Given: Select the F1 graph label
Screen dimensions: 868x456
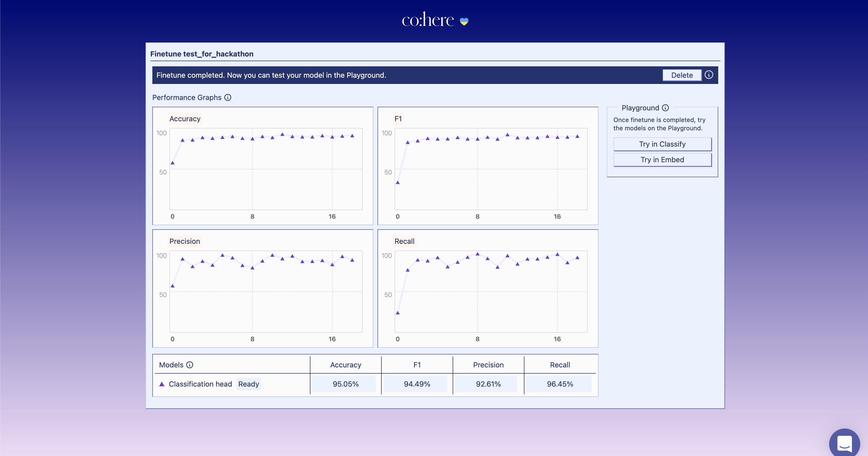Looking at the screenshot, I should [398, 119].
